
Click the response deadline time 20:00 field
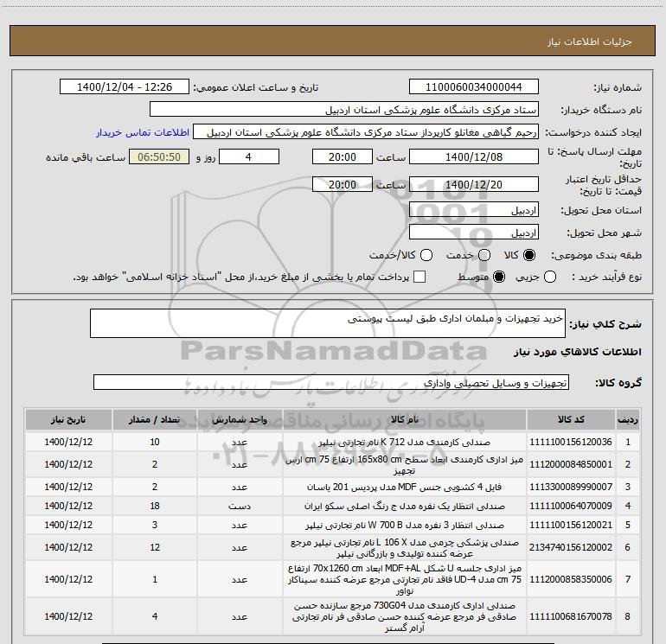[343, 156]
